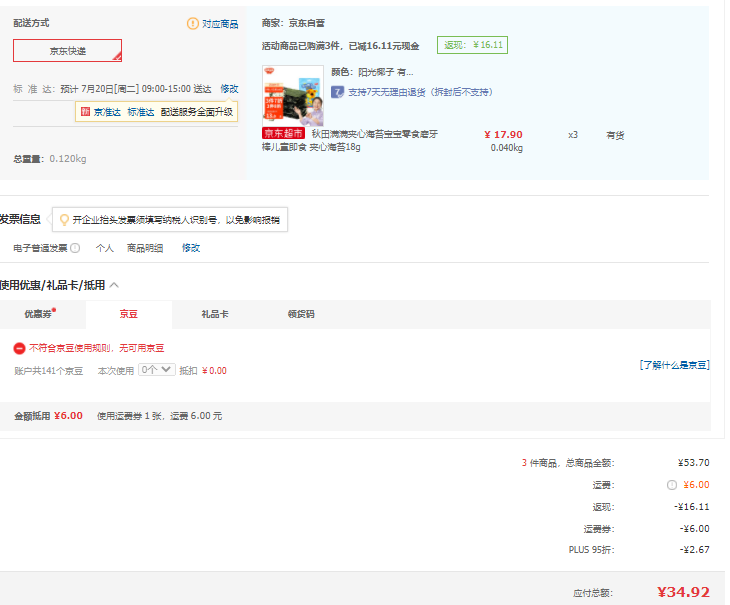
Task: Open the 领货码 tab
Action: pos(300,314)
